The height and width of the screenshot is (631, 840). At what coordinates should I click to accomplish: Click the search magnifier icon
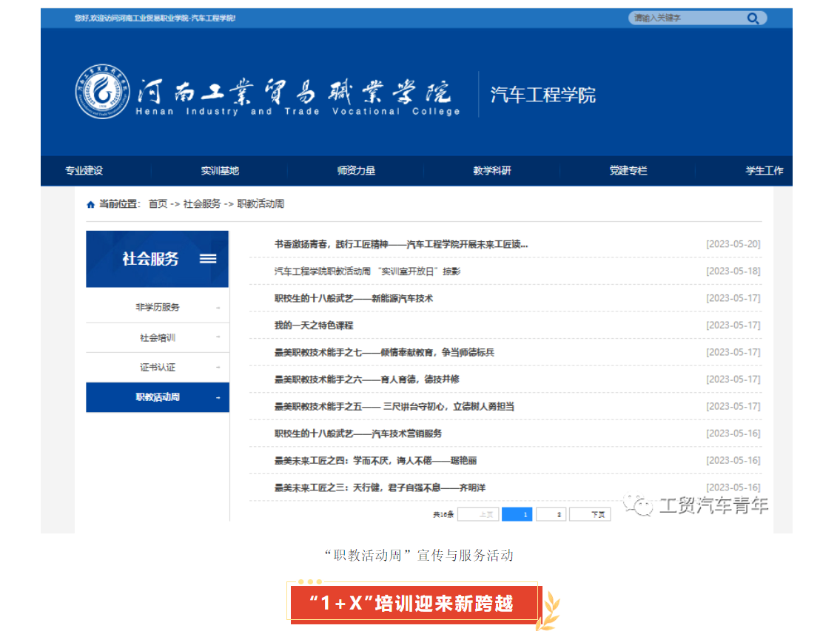pyautogui.click(x=753, y=18)
